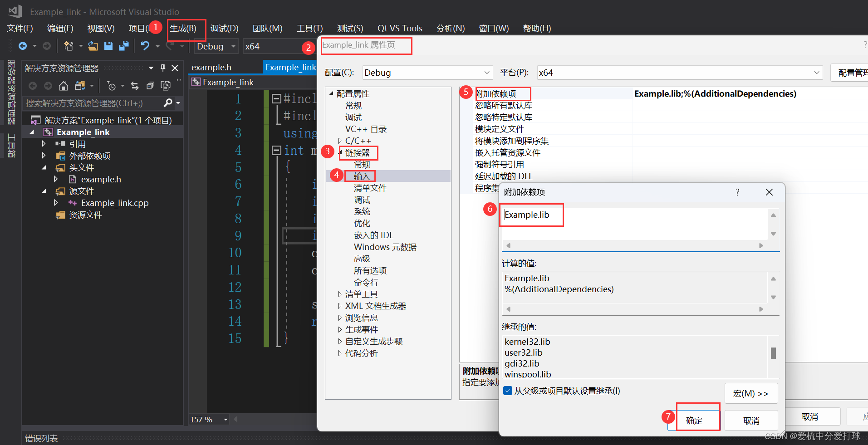Click Collapse All icon in Solution Explorer
This screenshot has width=868, height=445.
point(150,86)
